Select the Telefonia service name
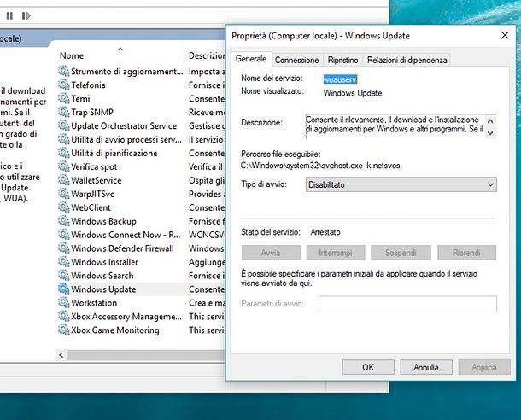Image resolution: width=521 pixels, height=420 pixels. coord(88,85)
